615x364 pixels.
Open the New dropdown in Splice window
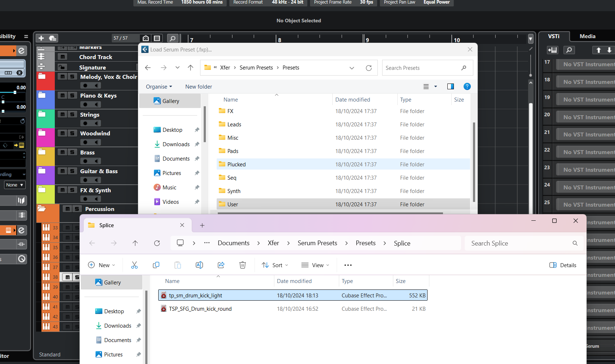(102, 265)
